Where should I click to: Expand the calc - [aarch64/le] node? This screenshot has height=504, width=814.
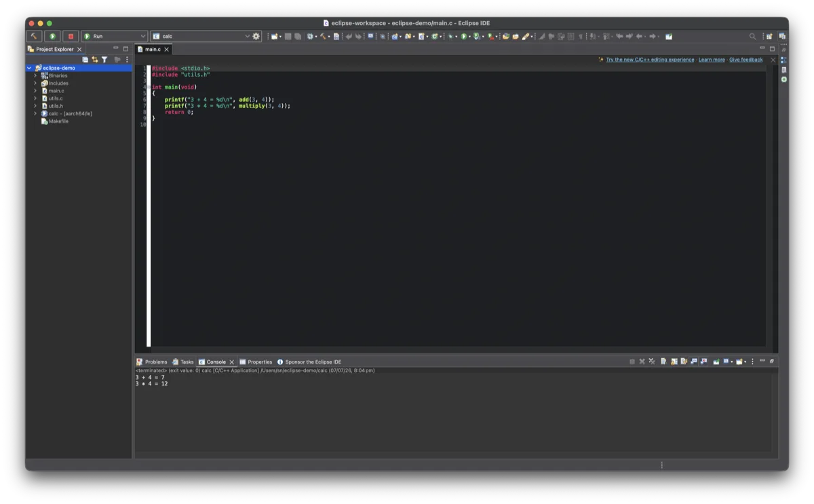(x=35, y=113)
